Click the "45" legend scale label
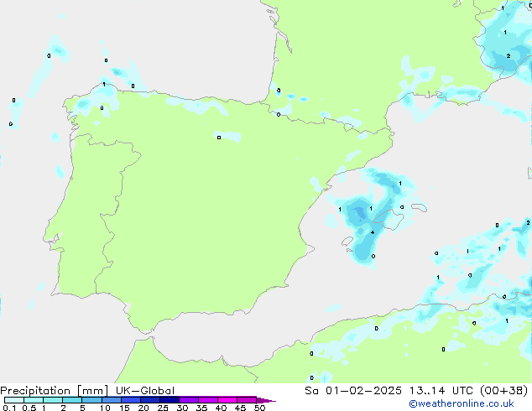This screenshot has width=532, height=411. [240, 408]
